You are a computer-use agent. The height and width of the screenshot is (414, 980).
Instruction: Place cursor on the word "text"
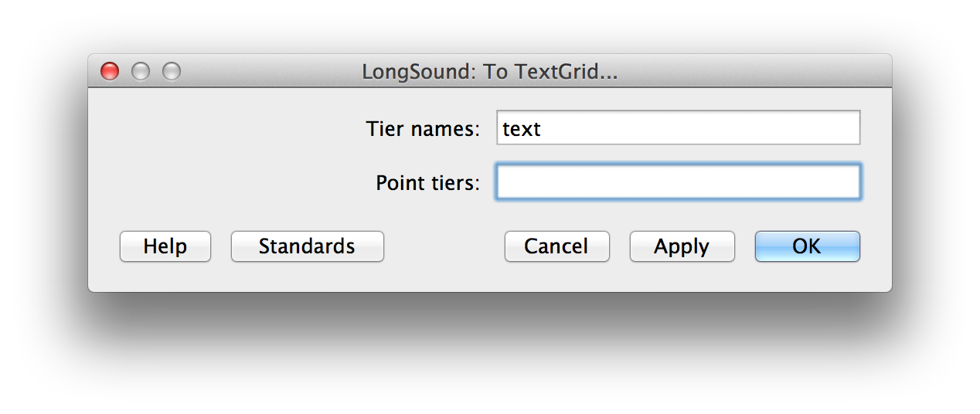(522, 129)
